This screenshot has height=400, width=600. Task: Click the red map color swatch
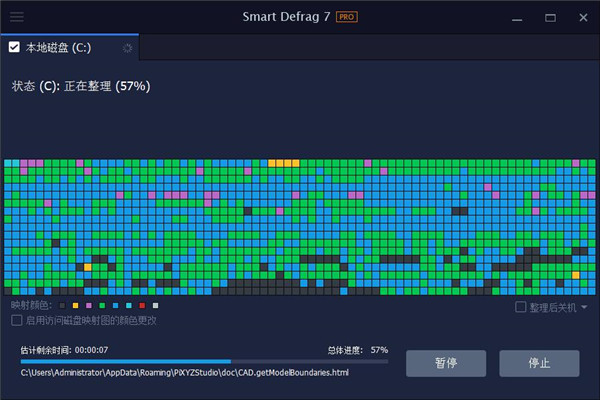point(142,305)
